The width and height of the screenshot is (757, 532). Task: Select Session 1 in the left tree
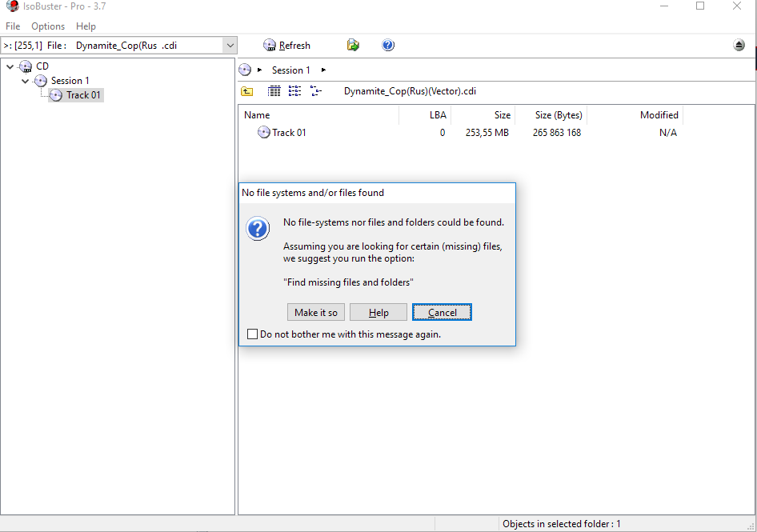pyautogui.click(x=70, y=81)
